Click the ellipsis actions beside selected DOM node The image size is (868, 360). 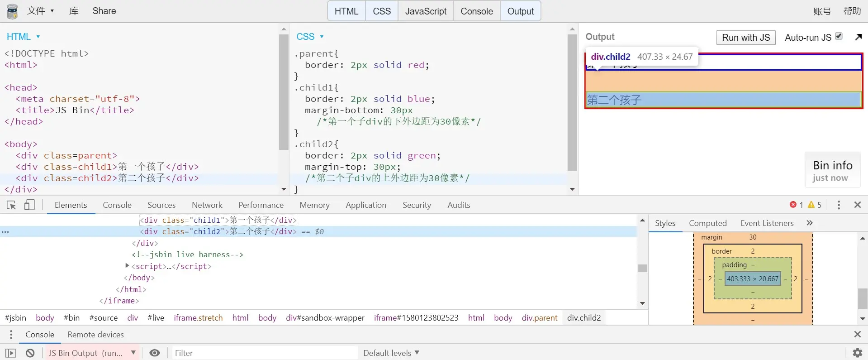(5, 232)
